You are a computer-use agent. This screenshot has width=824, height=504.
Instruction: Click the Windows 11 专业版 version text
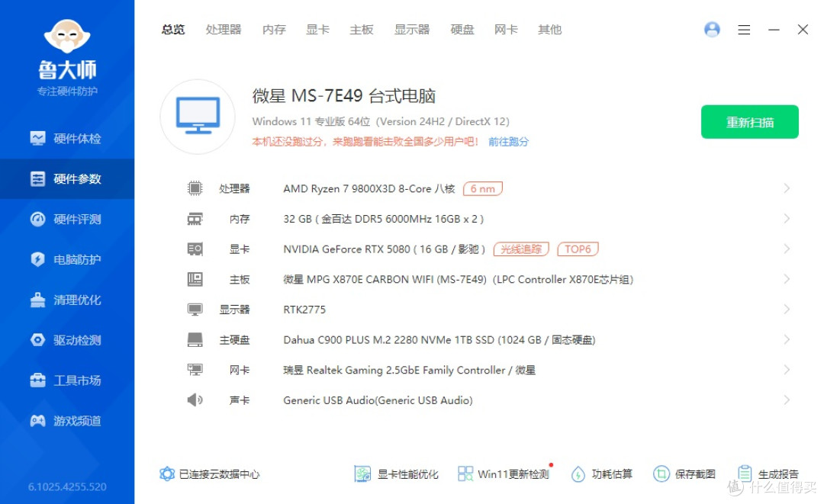click(381, 121)
